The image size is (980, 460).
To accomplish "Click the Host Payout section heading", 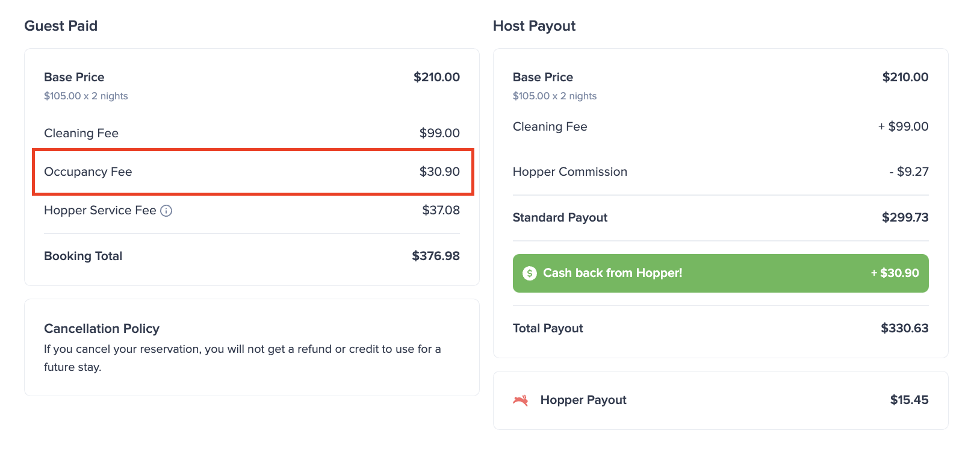I will (534, 26).
